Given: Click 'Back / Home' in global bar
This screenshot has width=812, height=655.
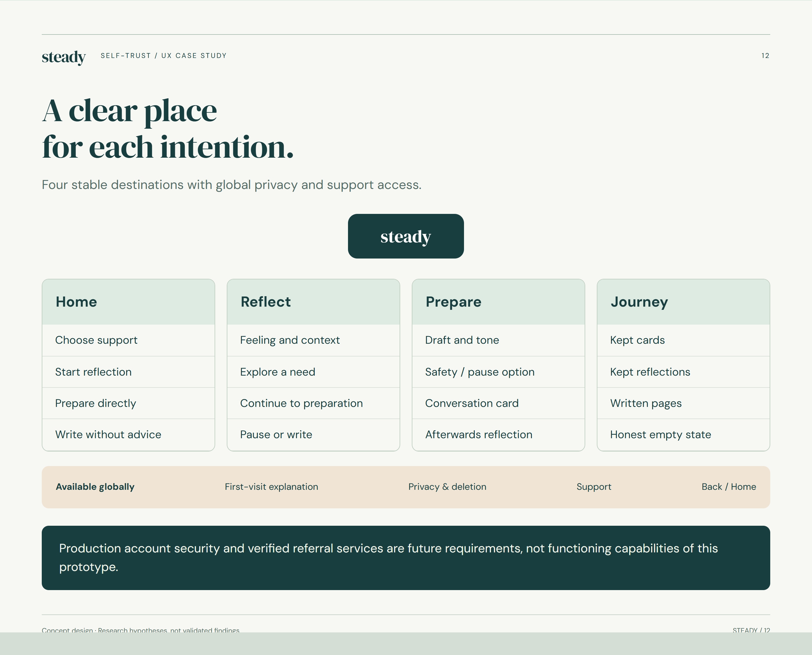Looking at the screenshot, I should pyautogui.click(x=728, y=487).
